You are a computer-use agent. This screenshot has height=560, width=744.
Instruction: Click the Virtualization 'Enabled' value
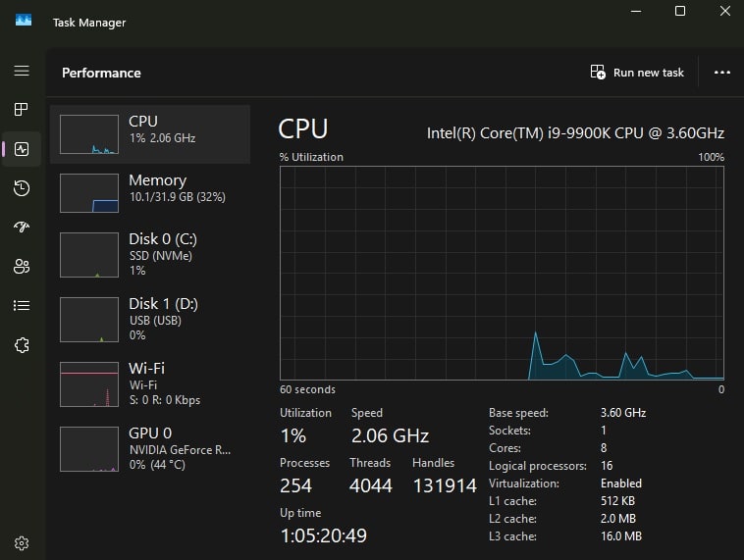(x=621, y=484)
